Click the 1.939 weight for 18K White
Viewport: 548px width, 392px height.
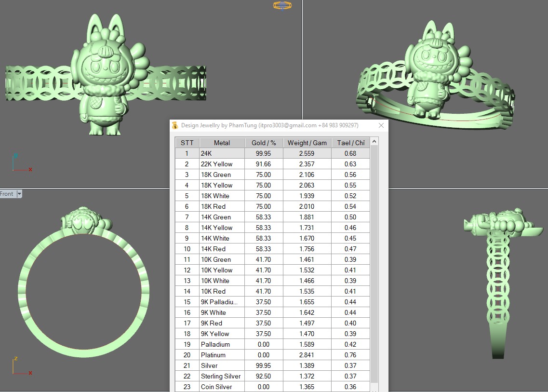tap(307, 196)
